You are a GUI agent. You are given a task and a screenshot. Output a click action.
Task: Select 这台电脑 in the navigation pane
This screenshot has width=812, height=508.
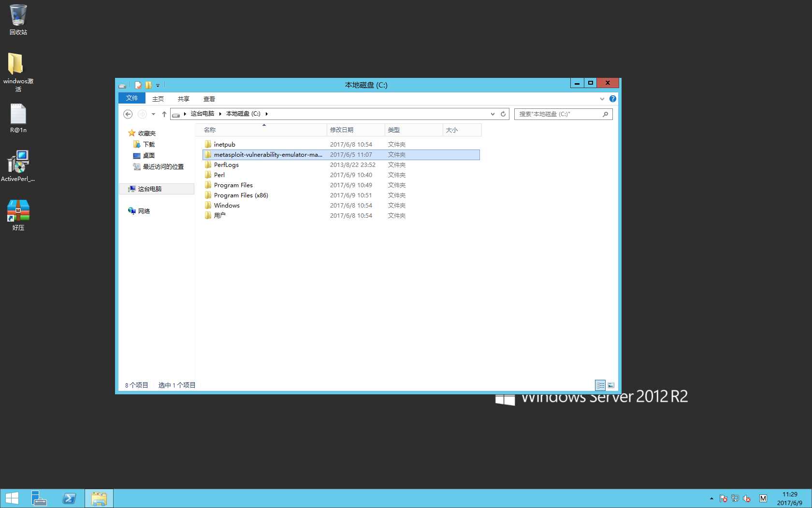tap(157, 189)
